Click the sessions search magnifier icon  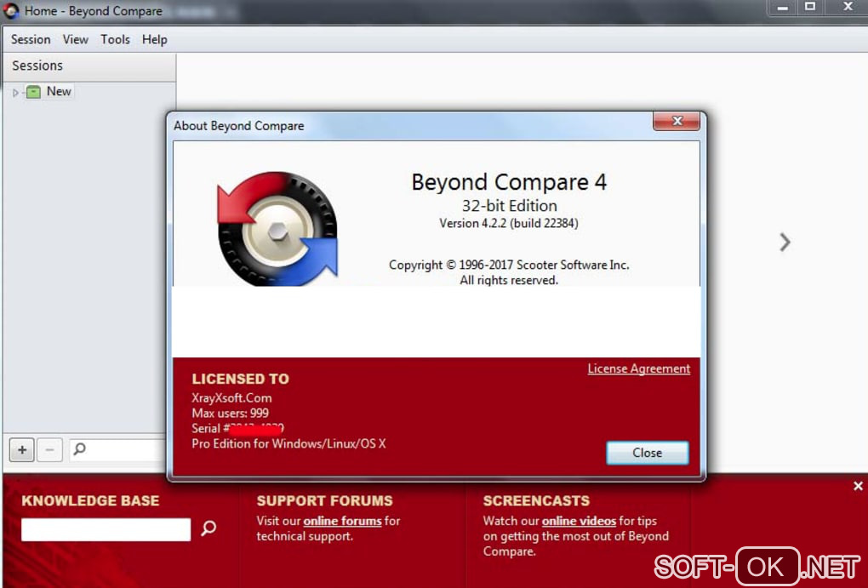pyautogui.click(x=80, y=448)
